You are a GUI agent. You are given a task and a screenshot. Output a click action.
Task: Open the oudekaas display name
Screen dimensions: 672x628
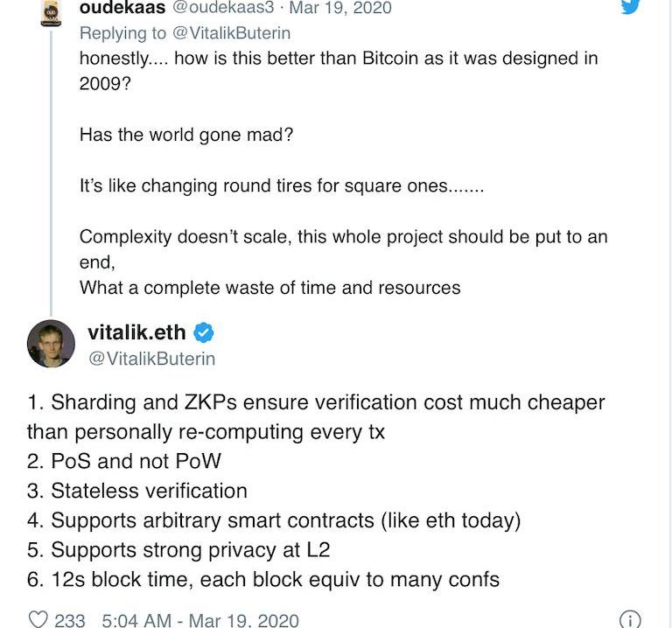tap(122, 8)
